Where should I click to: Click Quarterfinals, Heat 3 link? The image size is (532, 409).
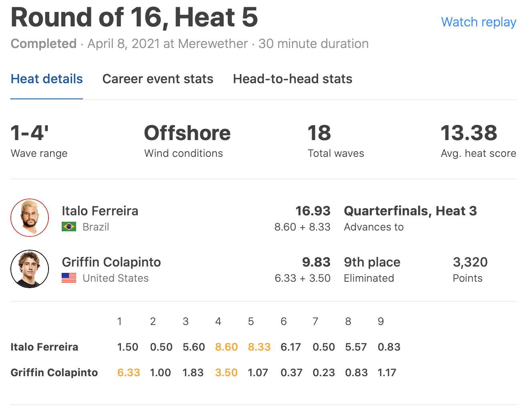point(410,211)
